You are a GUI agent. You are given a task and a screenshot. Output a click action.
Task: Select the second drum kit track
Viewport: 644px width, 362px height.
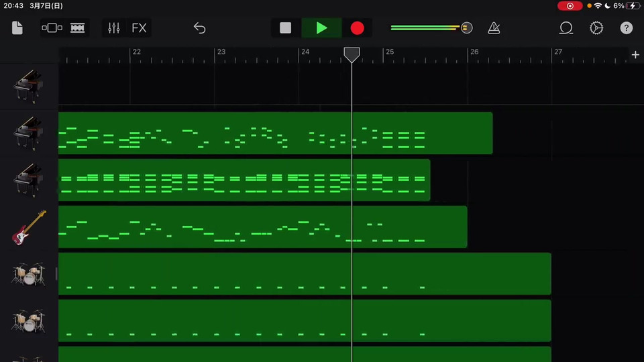28,320
